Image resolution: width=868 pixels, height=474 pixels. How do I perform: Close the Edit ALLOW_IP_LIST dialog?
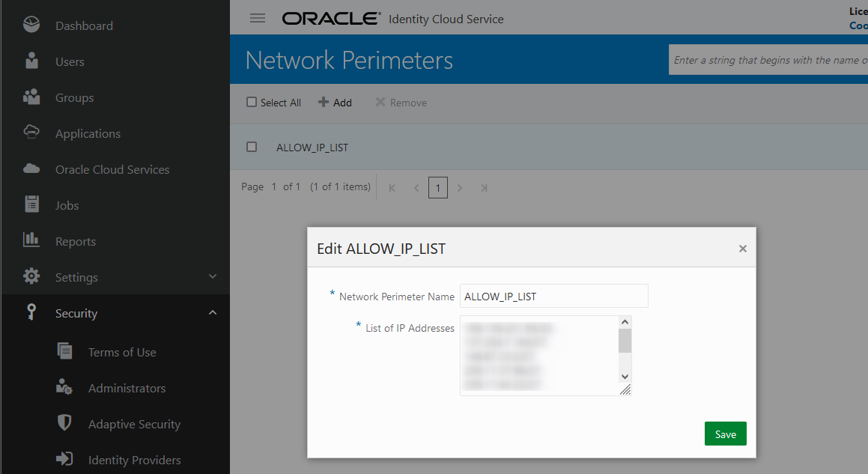(x=743, y=249)
